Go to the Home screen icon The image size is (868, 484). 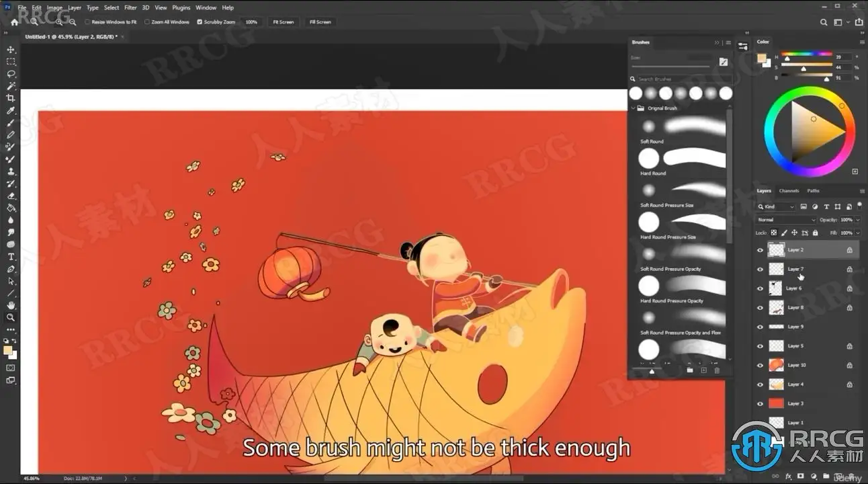pyautogui.click(x=15, y=22)
